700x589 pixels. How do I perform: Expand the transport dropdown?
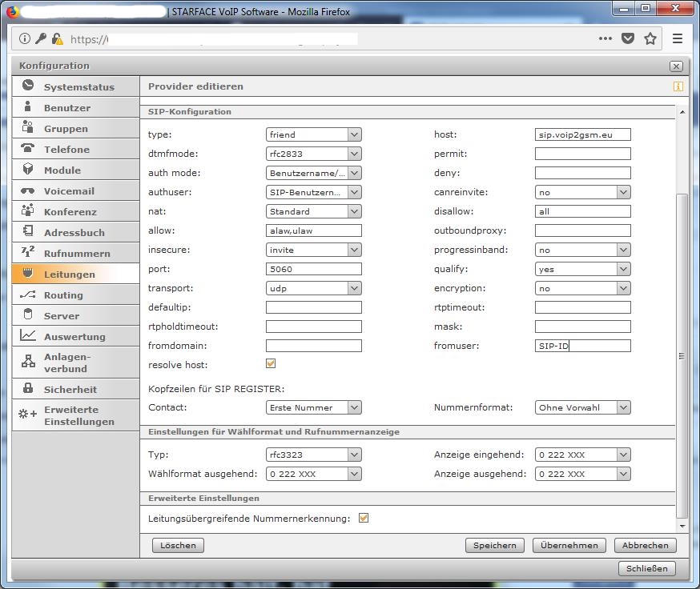313,288
